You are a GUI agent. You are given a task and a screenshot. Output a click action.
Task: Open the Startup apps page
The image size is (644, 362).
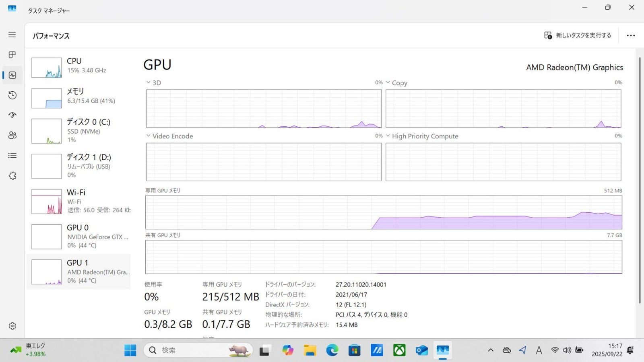click(12, 115)
